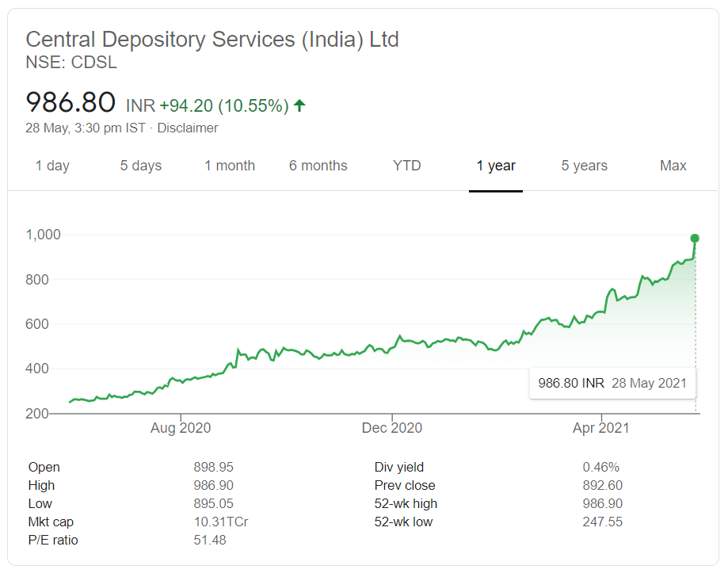Image resolution: width=728 pixels, height=577 pixels.
Task: Click the Aug 2020 axis label
Action: 181,428
